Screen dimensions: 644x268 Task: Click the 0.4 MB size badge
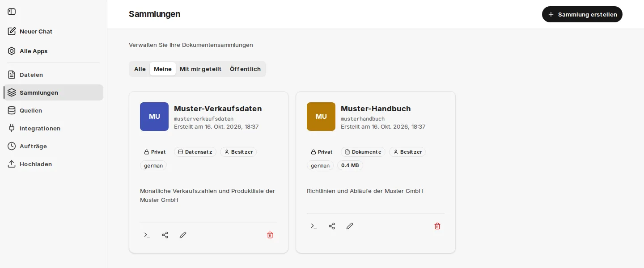point(350,165)
